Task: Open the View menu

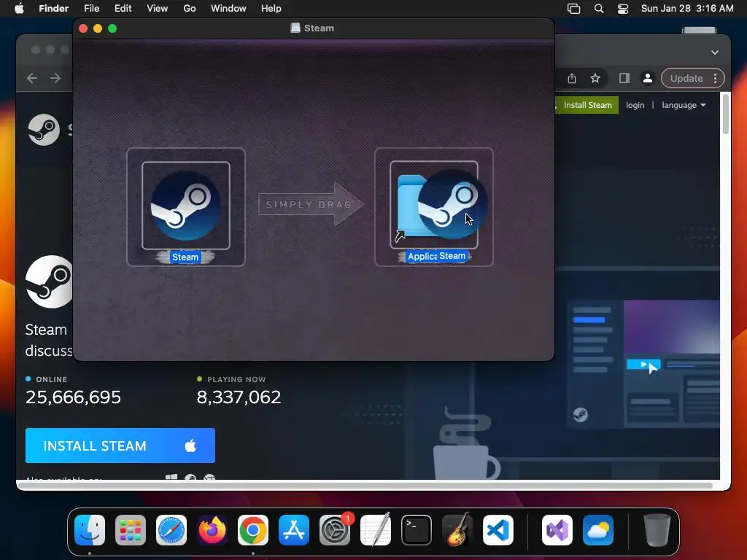Action: 158,9
